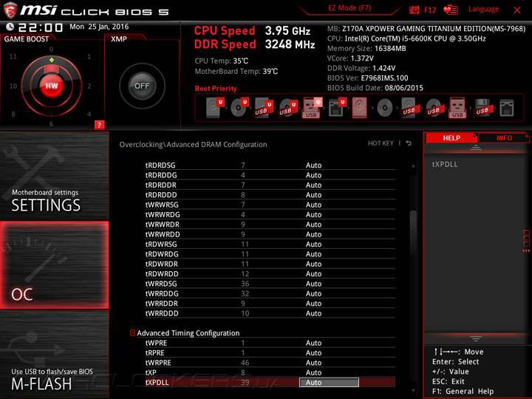Viewport: 532px width, 399px height.
Task: Click the scrollbar down arrow in timing list
Action: pyautogui.click(x=413, y=391)
